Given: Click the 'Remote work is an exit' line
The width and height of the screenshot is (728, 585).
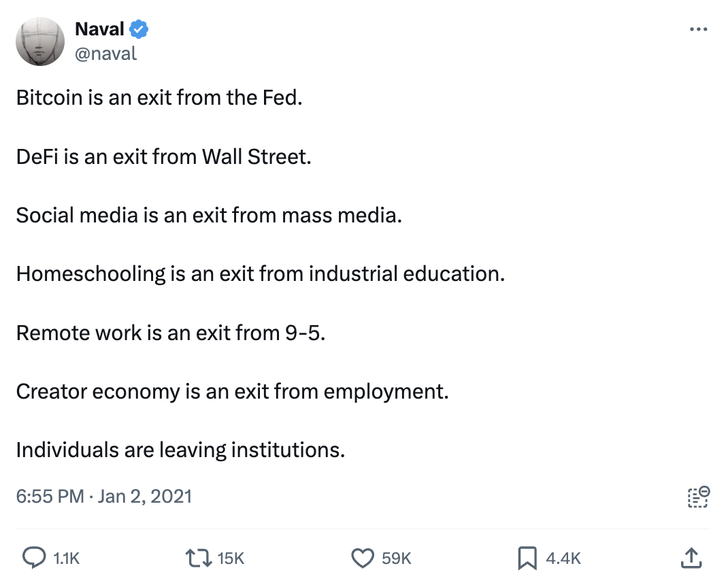Looking at the screenshot, I should pyautogui.click(x=170, y=333).
